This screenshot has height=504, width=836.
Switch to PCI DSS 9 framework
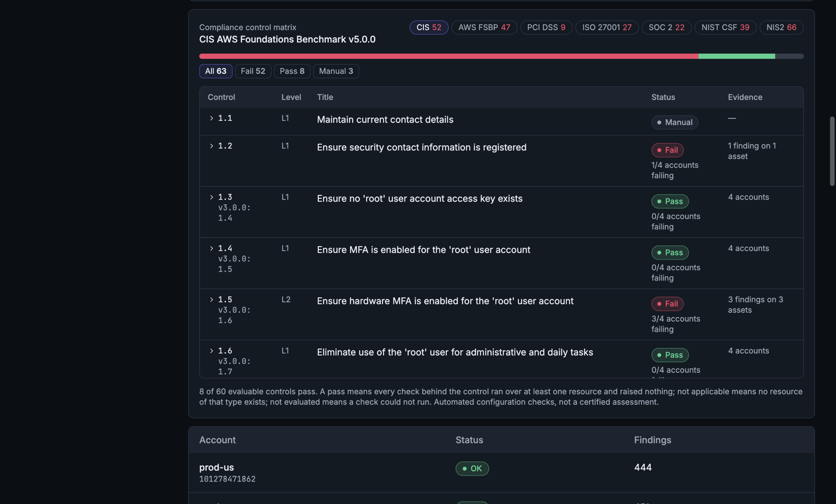pos(546,27)
